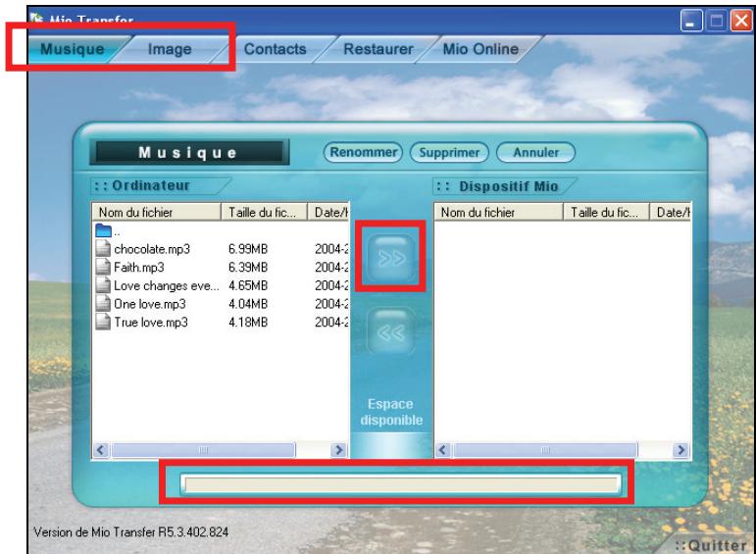Click the transfer-to-device double arrow button
This screenshot has width=756, height=554.
pyautogui.click(x=391, y=259)
